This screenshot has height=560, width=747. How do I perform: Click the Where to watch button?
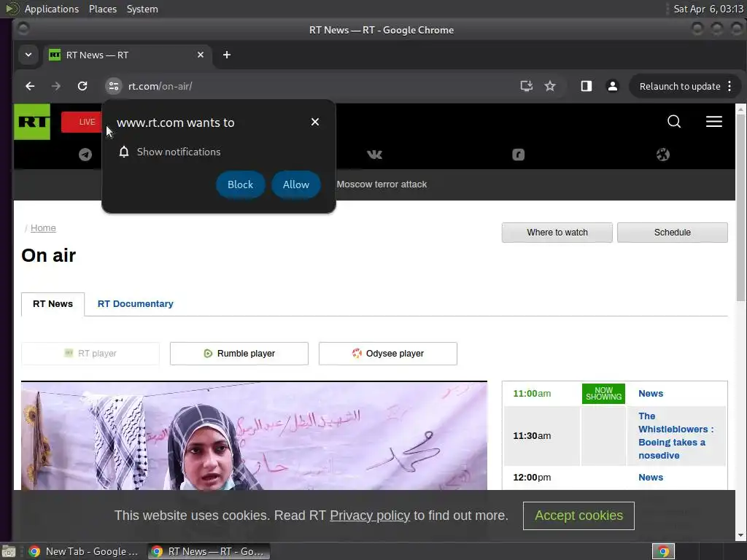pos(557,233)
